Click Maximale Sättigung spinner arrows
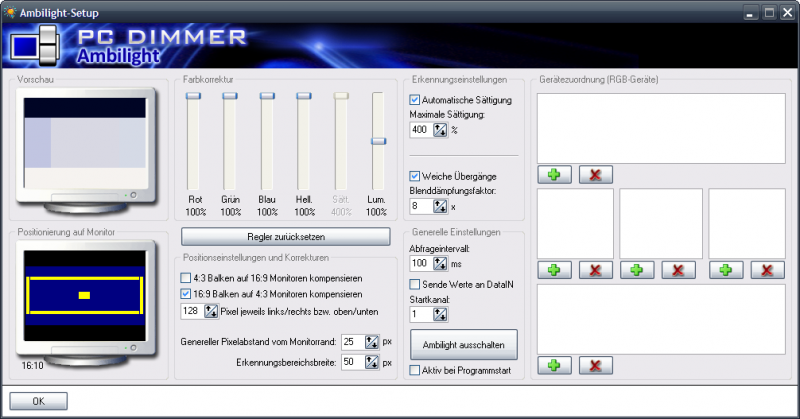This screenshot has height=419, width=800. (x=440, y=130)
